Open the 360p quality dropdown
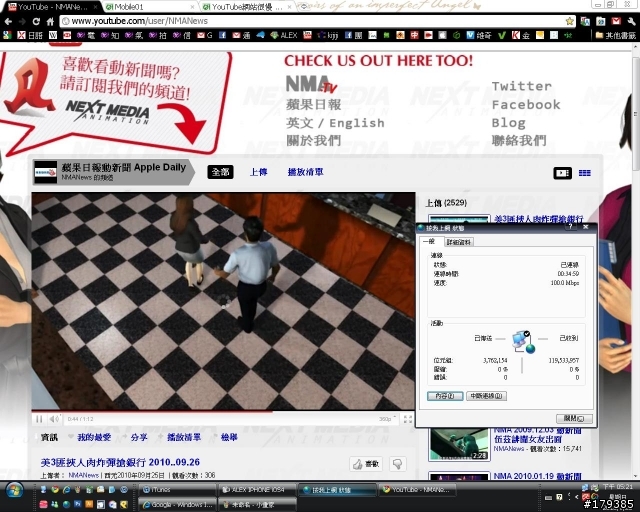 click(387, 419)
